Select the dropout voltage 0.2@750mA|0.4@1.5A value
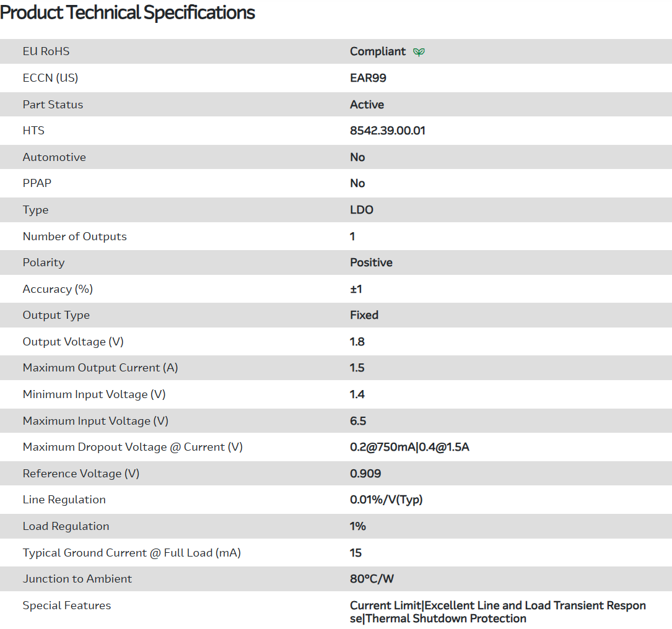 [x=409, y=447]
